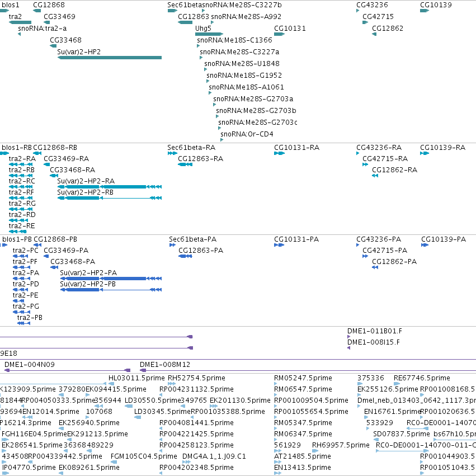Select the snoRNA:Me28S-U1848 marker
Image resolution: width=476 pixels, height=476 pixels.
tap(205, 69)
